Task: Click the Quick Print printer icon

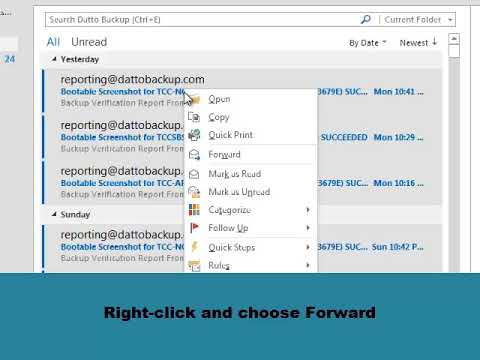Action: pos(194,135)
